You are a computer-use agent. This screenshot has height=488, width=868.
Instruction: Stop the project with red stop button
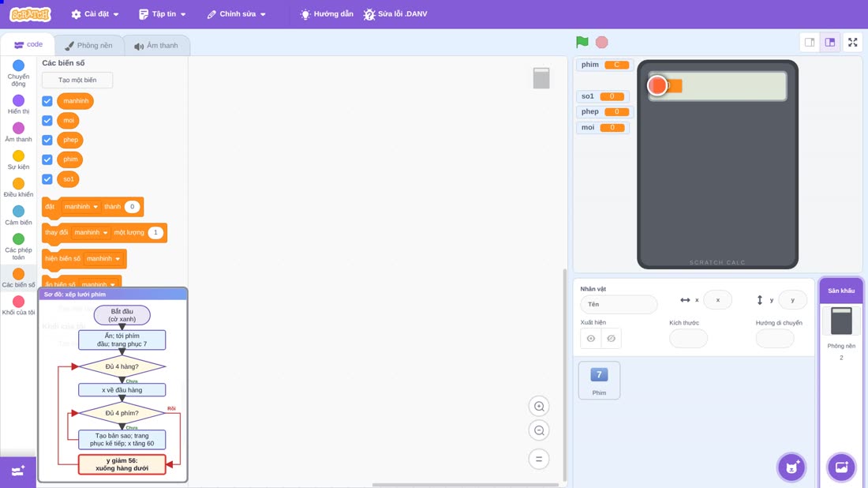[602, 42]
